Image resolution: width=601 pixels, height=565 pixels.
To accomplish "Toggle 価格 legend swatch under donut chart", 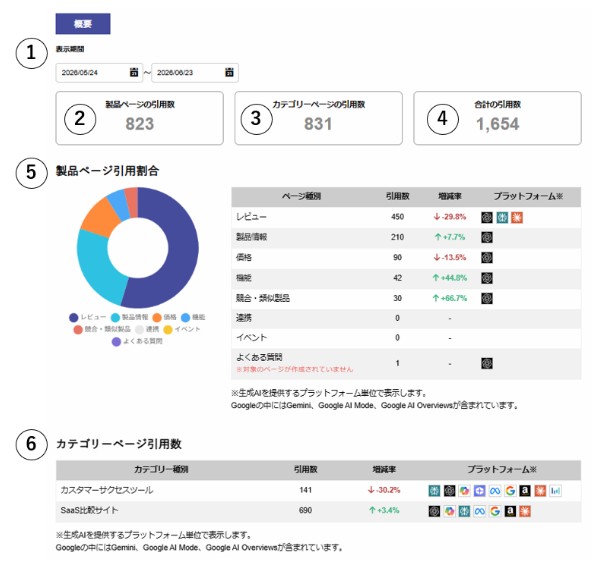I will (156, 317).
